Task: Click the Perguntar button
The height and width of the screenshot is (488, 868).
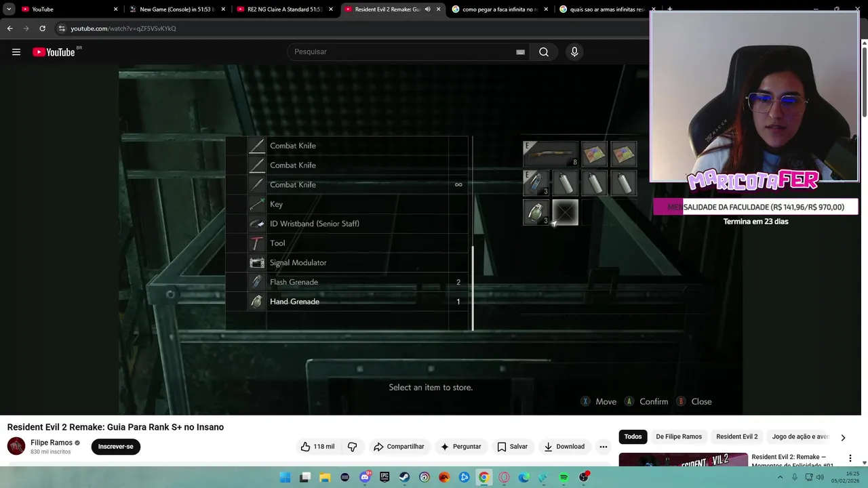Action: point(460,447)
